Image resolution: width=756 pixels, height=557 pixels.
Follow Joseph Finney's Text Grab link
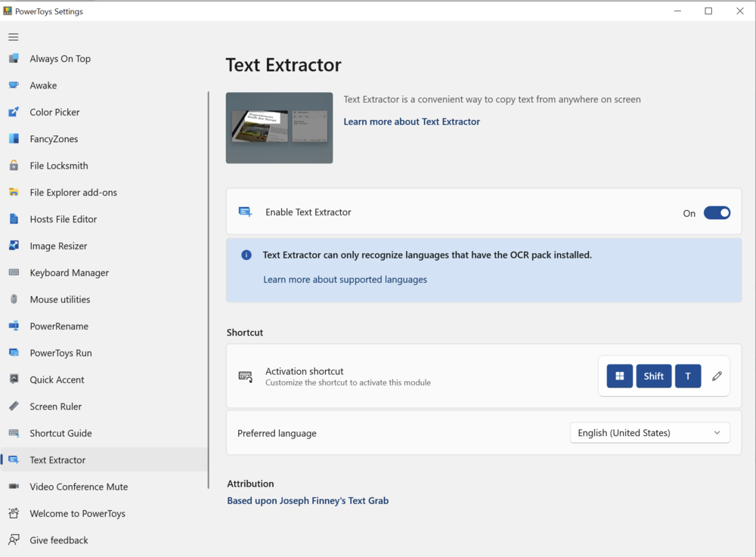click(x=308, y=500)
